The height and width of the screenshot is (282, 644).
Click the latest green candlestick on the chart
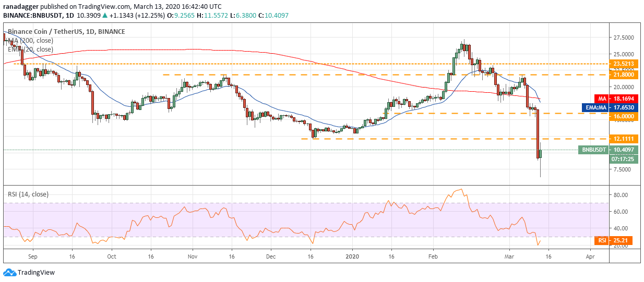[541, 154]
